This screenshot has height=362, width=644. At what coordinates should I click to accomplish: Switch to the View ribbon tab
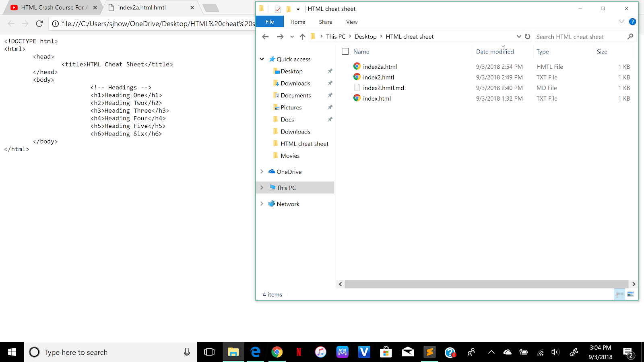point(351,22)
